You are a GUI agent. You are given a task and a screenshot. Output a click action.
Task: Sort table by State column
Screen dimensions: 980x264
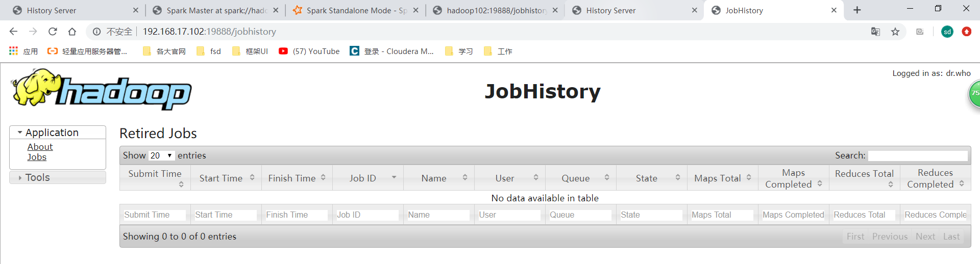652,178
